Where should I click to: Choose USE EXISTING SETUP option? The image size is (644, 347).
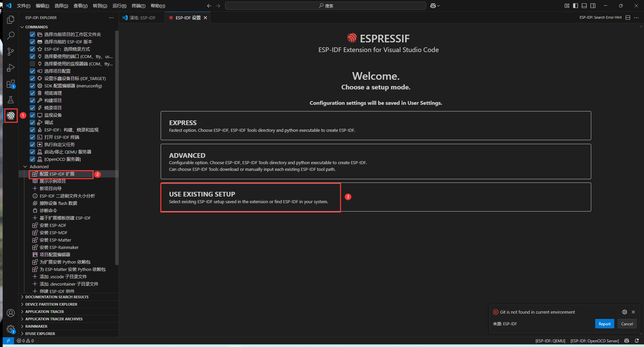tap(376, 197)
